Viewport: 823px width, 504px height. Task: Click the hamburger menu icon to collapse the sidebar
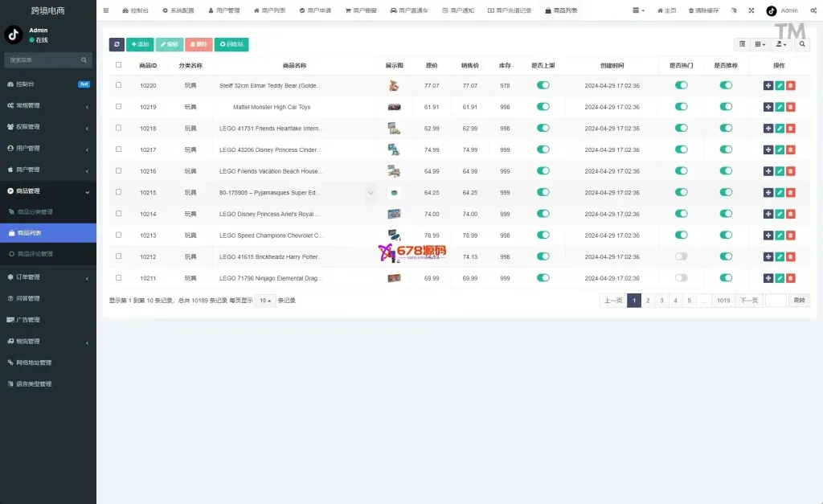[106, 11]
